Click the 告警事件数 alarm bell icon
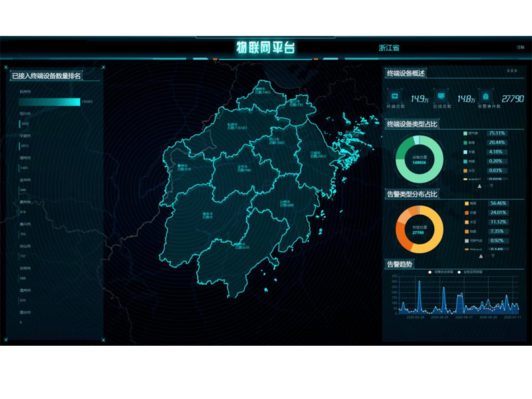Image resolution: width=532 pixels, height=399 pixels. coord(486,96)
